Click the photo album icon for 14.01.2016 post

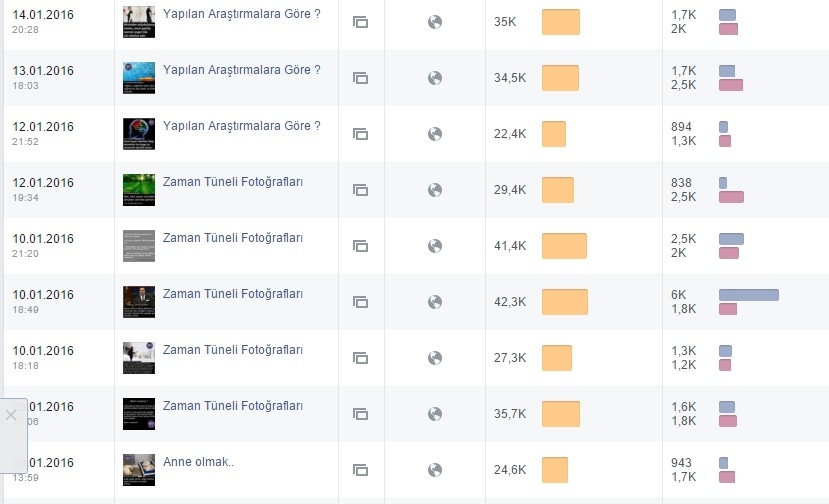pyautogui.click(x=360, y=22)
